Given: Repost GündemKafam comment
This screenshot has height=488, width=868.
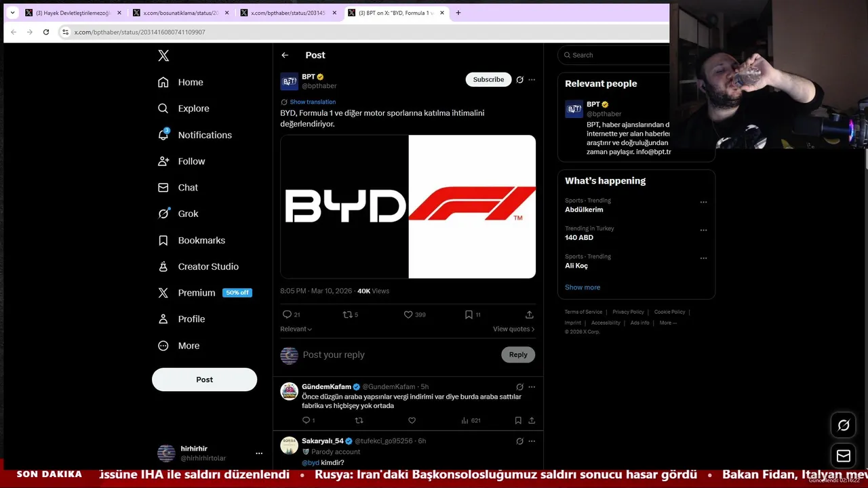Looking at the screenshot, I should pos(359,420).
